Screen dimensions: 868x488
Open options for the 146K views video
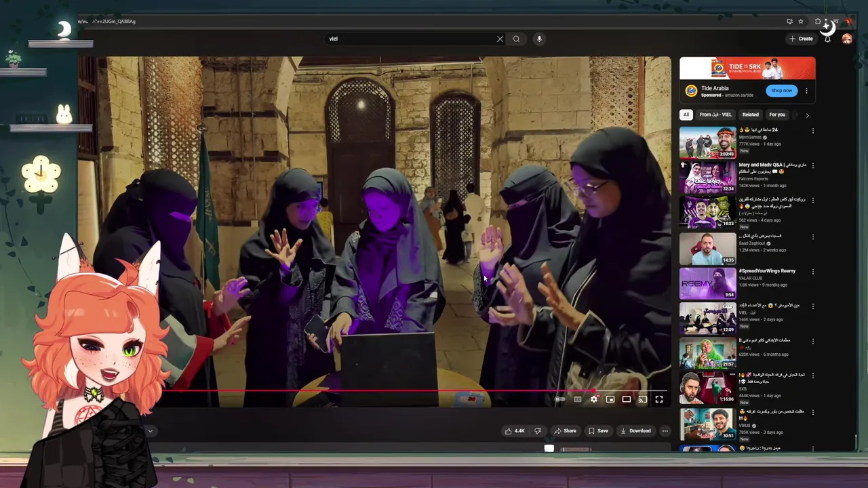click(x=812, y=306)
